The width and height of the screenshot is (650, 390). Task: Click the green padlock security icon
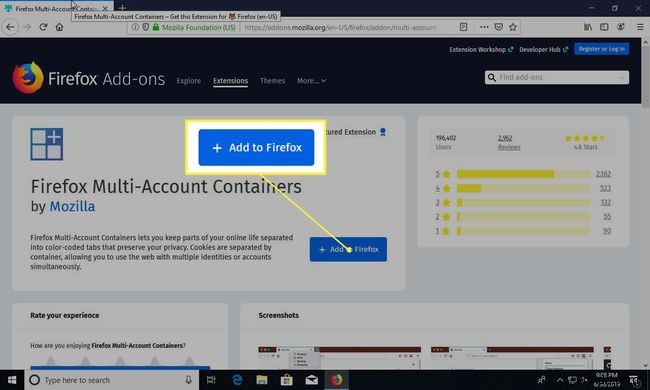point(156,27)
